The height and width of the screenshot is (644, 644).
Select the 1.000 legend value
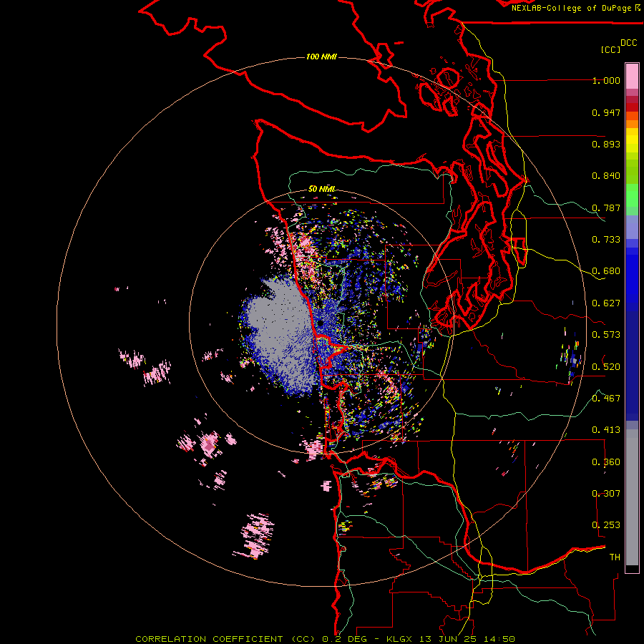606,80
